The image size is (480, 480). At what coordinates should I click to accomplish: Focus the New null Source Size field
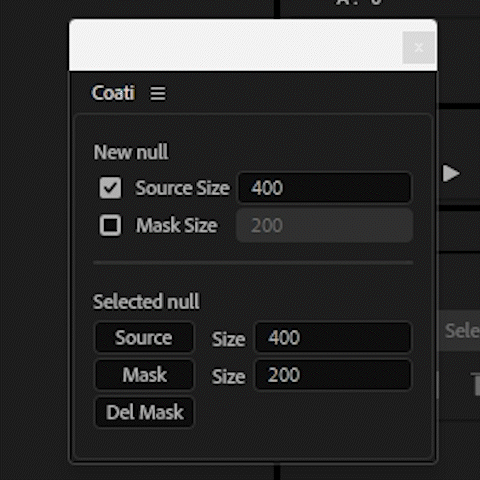(x=324, y=188)
